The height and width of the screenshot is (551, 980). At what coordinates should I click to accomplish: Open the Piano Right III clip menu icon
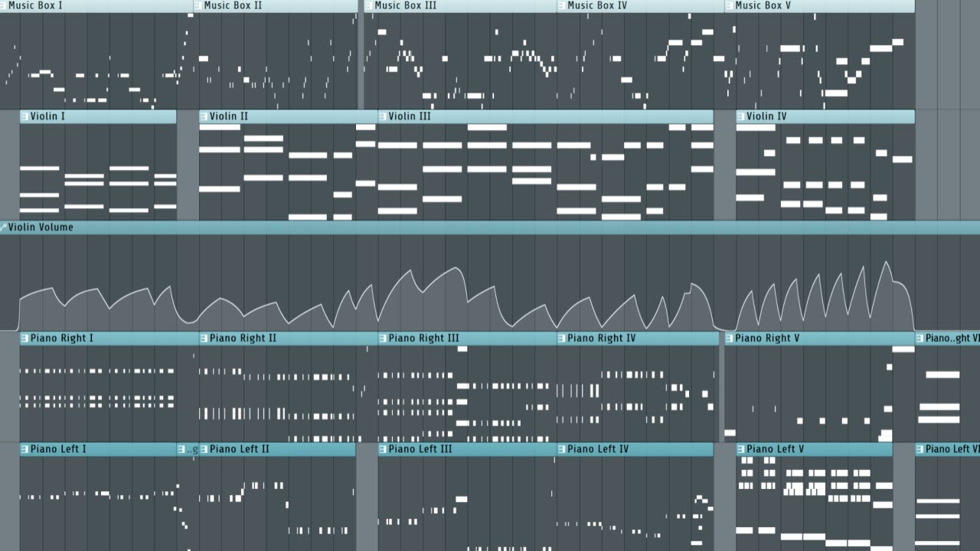382,338
